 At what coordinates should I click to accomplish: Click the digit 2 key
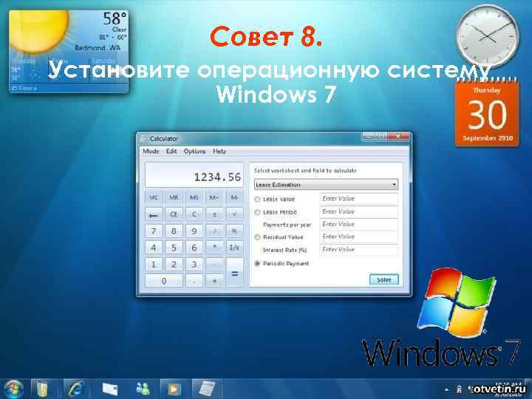click(x=174, y=264)
